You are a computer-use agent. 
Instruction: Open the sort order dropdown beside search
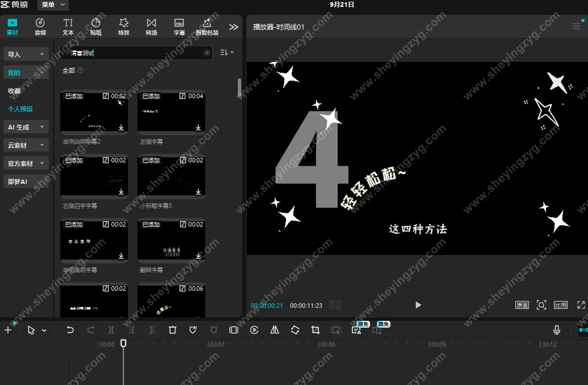pyautogui.click(x=226, y=52)
